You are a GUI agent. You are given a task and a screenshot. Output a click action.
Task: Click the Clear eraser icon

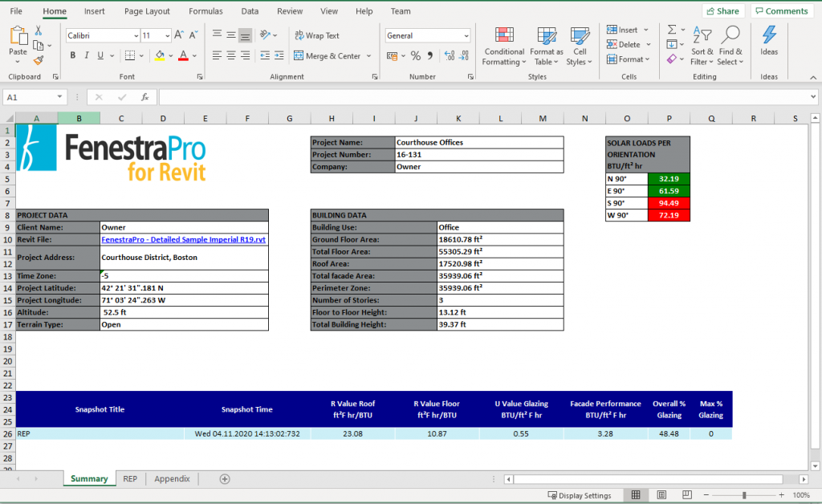pos(672,59)
